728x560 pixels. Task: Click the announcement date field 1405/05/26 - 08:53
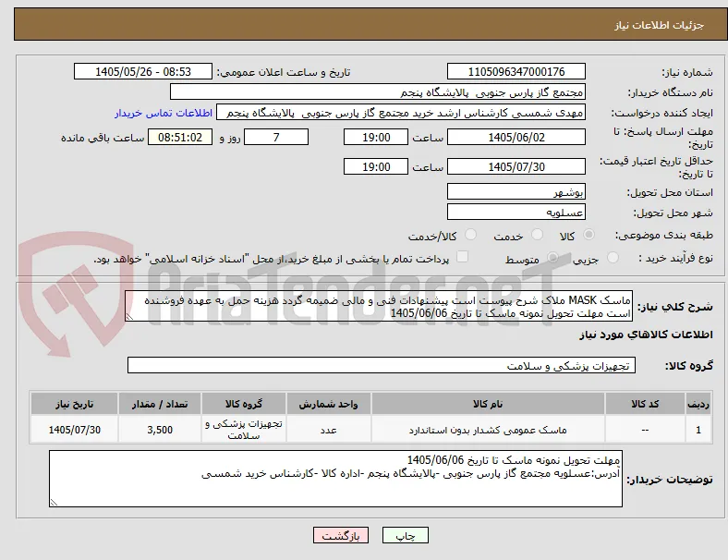[x=143, y=71]
